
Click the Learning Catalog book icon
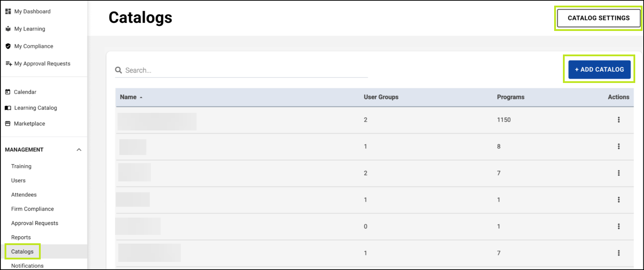[x=8, y=108]
